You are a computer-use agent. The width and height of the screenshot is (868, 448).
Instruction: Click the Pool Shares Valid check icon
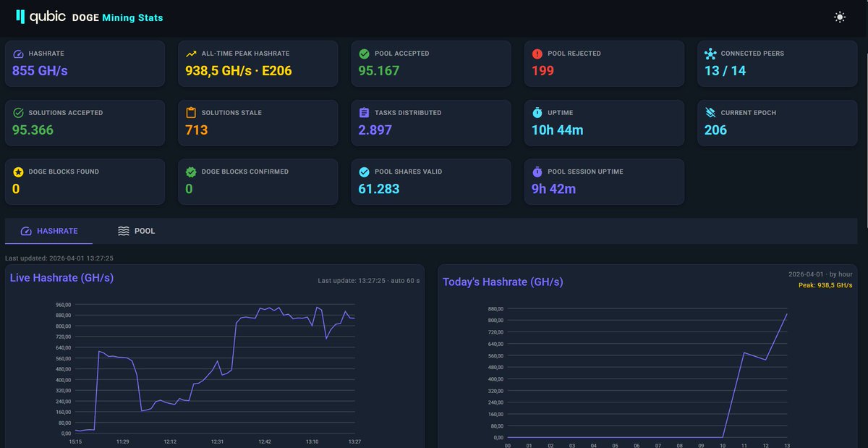(365, 172)
